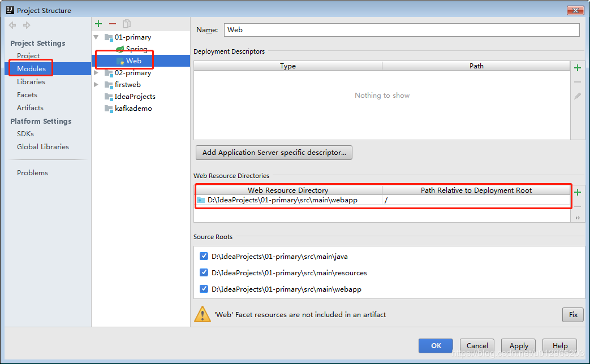This screenshot has width=590, height=364.
Task: Open the Libraries settings page
Action: point(31,82)
